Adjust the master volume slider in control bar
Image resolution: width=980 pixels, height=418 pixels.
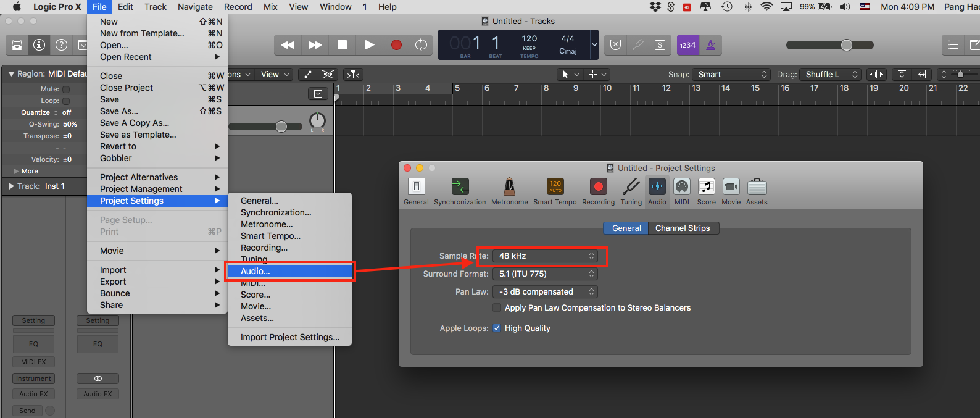coord(847,44)
